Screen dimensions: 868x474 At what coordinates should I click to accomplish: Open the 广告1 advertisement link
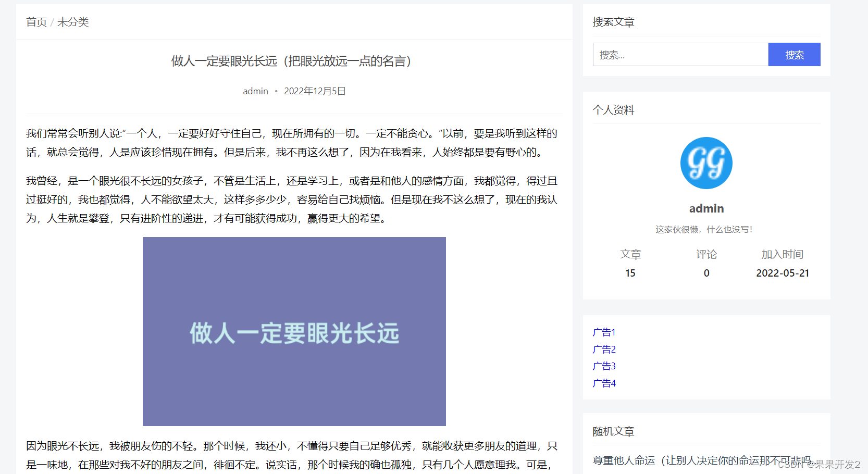tap(604, 332)
